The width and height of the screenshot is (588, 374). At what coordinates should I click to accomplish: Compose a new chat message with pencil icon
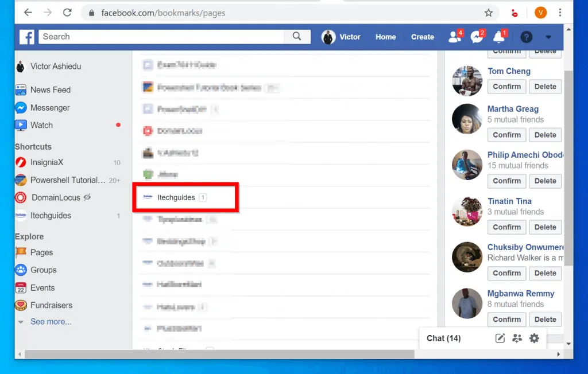coord(500,338)
